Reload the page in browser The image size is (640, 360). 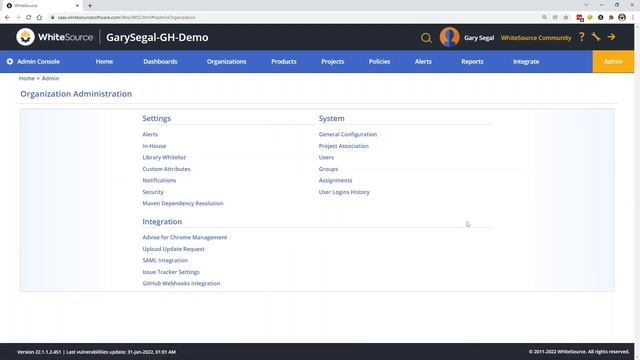[x=29, y=18]
